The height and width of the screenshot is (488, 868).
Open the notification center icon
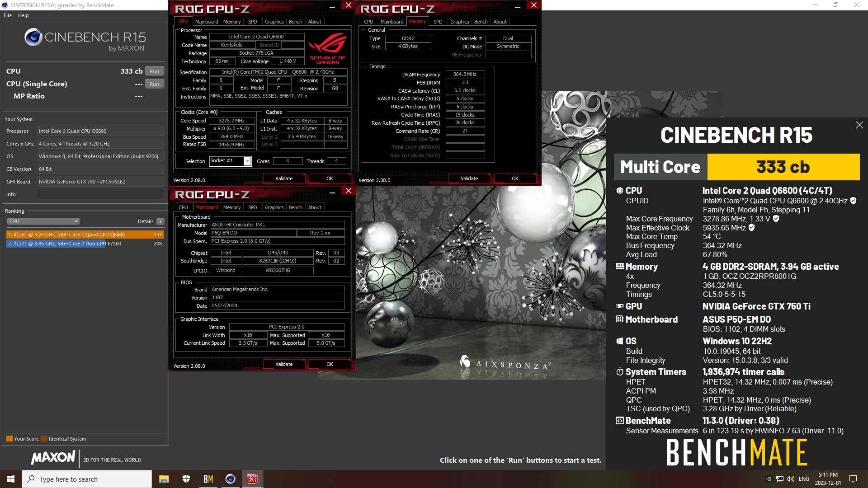click(x=853, y=479)
